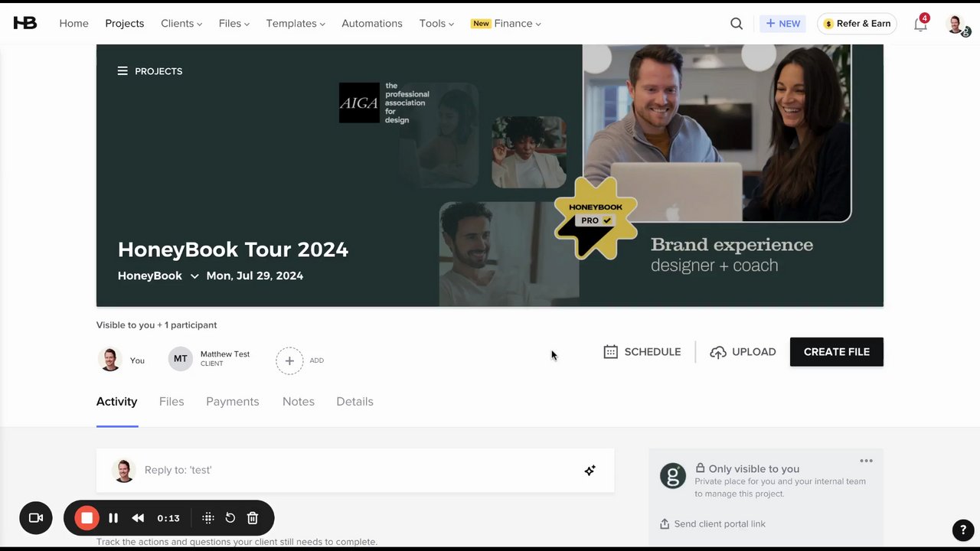Switch to the Payments tab
Image resolution: width=980 pixels, height=551 pixels.
tap(233, 402)
